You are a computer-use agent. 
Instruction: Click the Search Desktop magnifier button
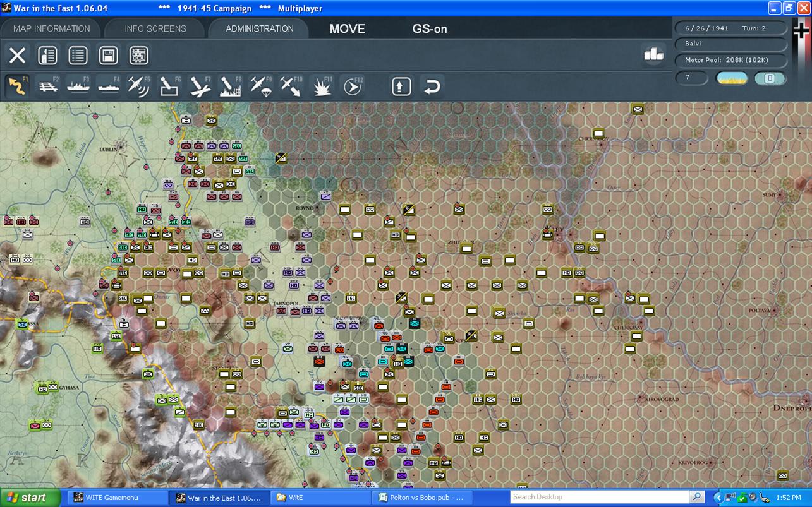pos(696,497)
